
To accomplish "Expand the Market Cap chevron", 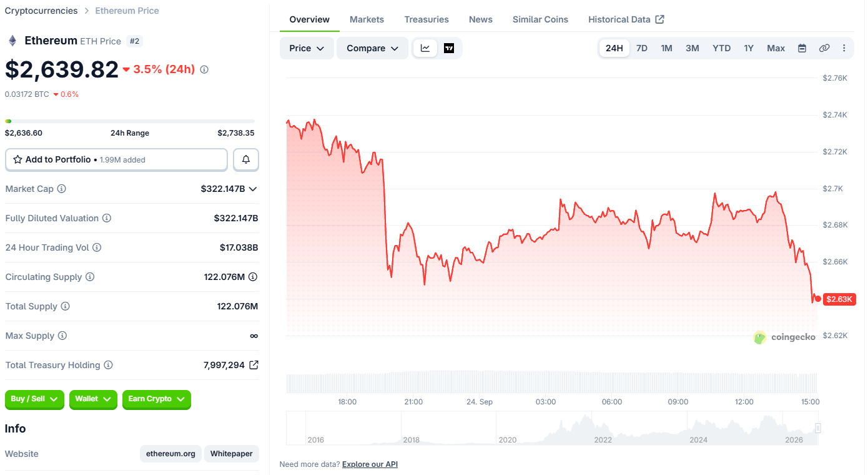I will click(x=253, y=189).
